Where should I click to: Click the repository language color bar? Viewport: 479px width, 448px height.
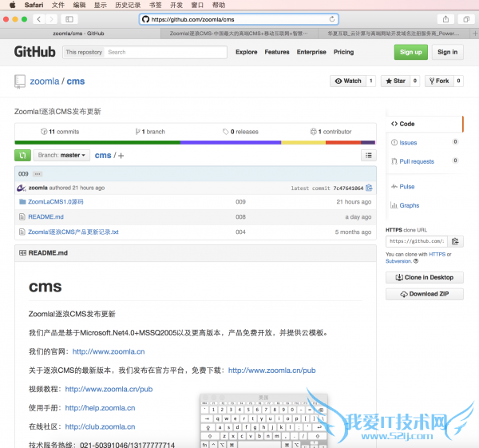(195, 142)
